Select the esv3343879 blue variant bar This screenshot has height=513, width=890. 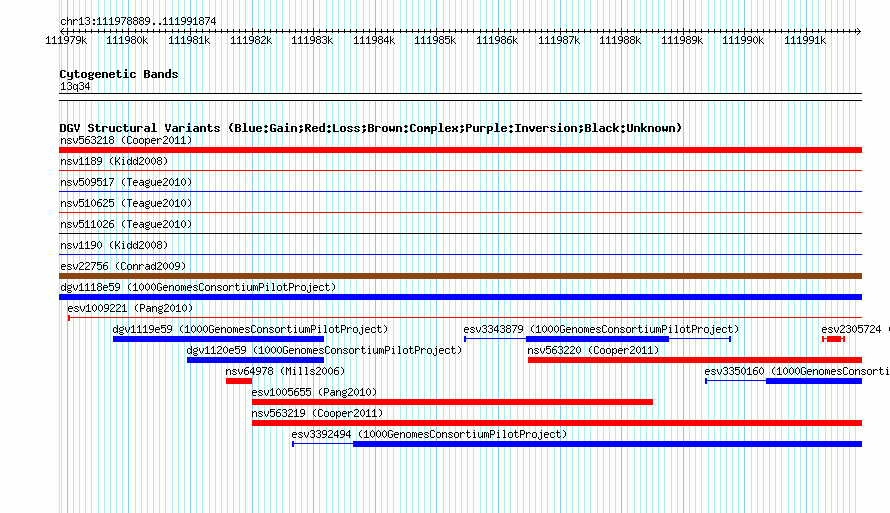coord(598,339)
